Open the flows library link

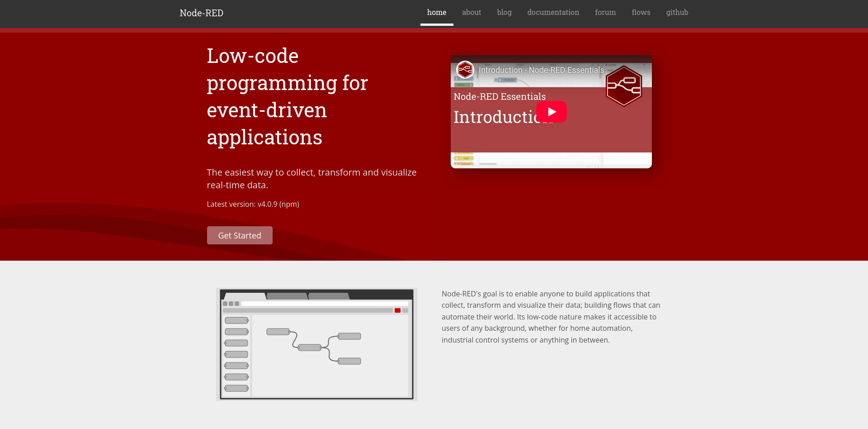pos(641,13)
